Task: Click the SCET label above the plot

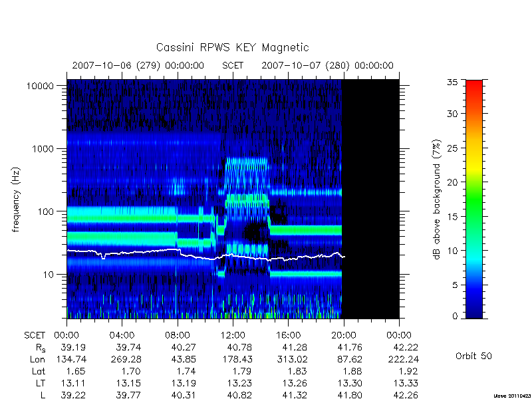Action: 233,65
